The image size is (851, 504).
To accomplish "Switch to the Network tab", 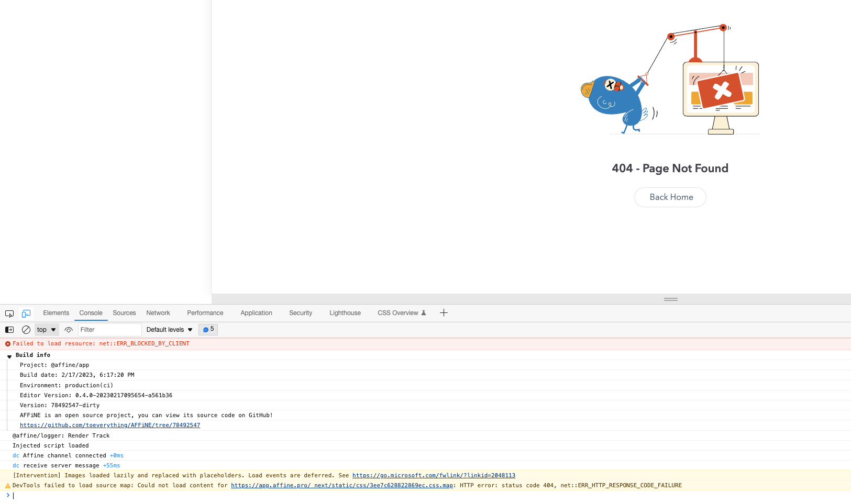I will tap(158, 313).
